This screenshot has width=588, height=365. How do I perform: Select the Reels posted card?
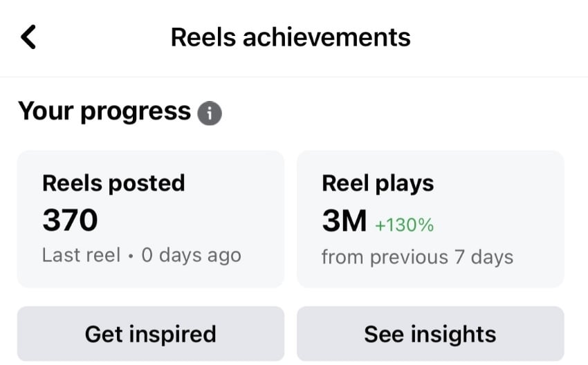150,218
